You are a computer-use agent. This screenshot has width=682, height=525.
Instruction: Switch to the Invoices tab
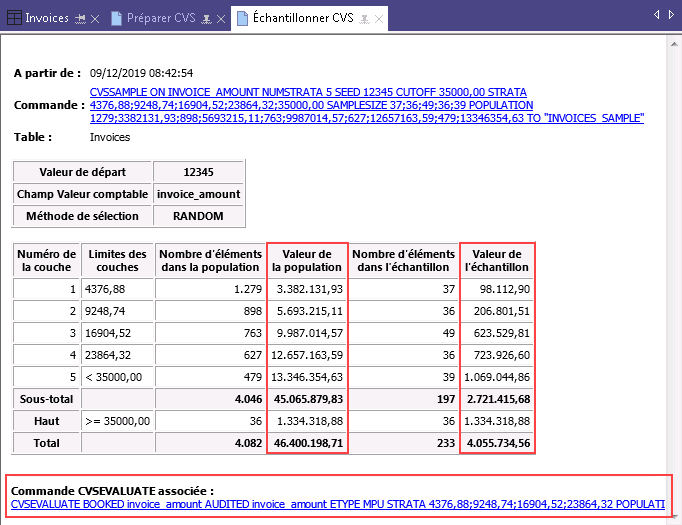(47, 18)
